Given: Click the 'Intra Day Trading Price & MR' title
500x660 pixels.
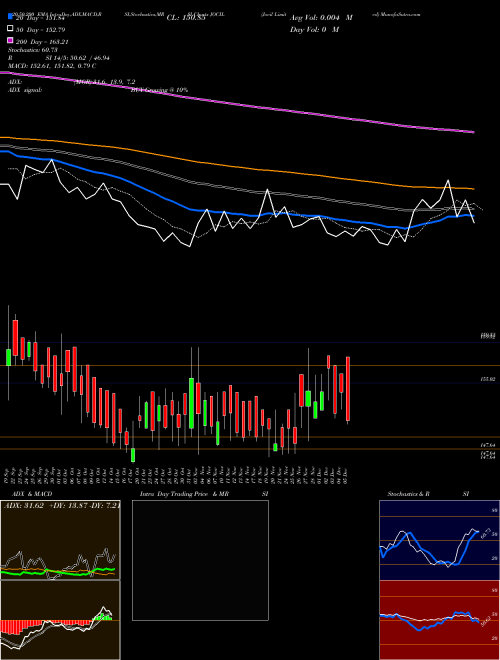Looking at the screenshot, I should click(x=184, y=494).
